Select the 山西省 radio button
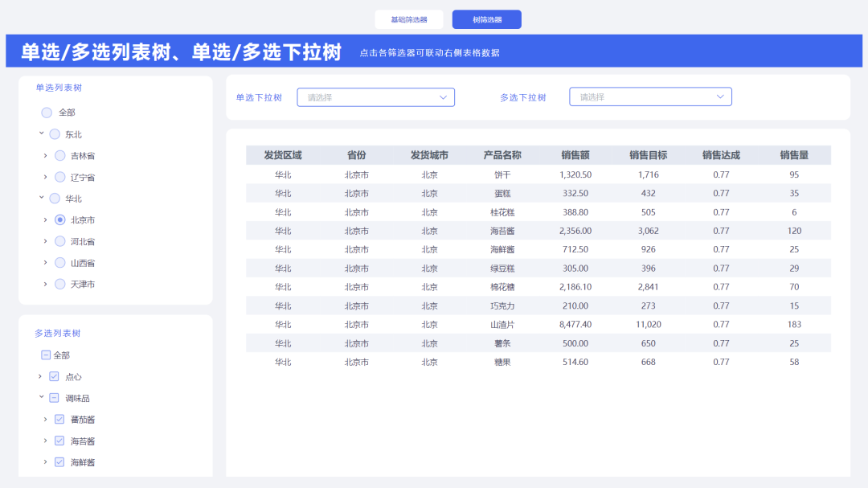 60,262
